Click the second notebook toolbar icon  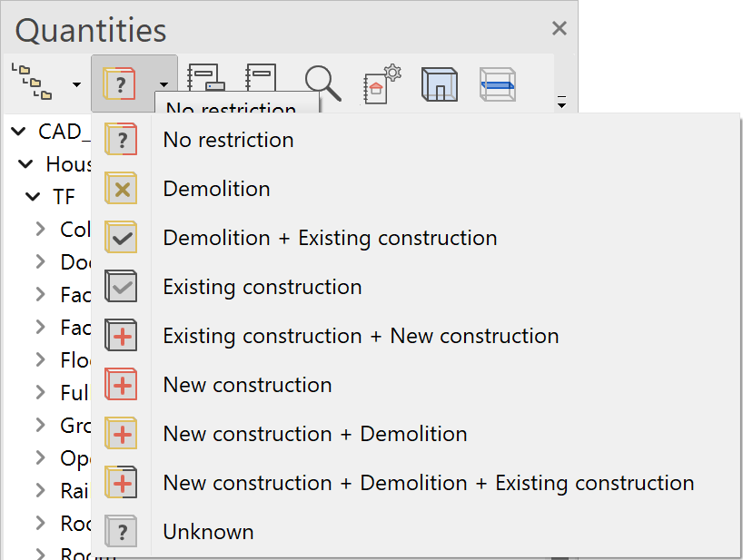[x=261, y=77]
